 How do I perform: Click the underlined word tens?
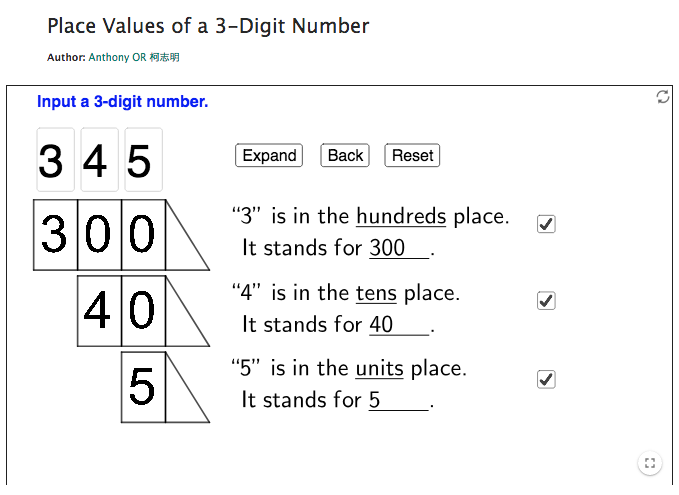point(376,293)
